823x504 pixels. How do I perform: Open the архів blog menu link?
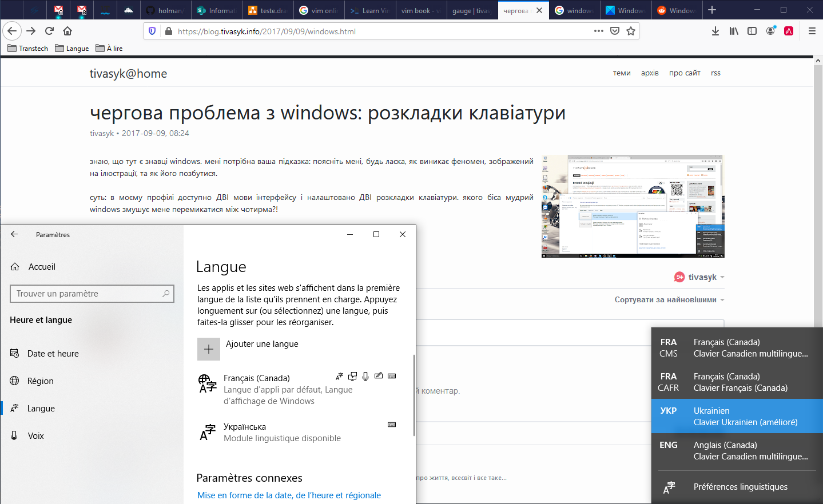pos(650,73)
